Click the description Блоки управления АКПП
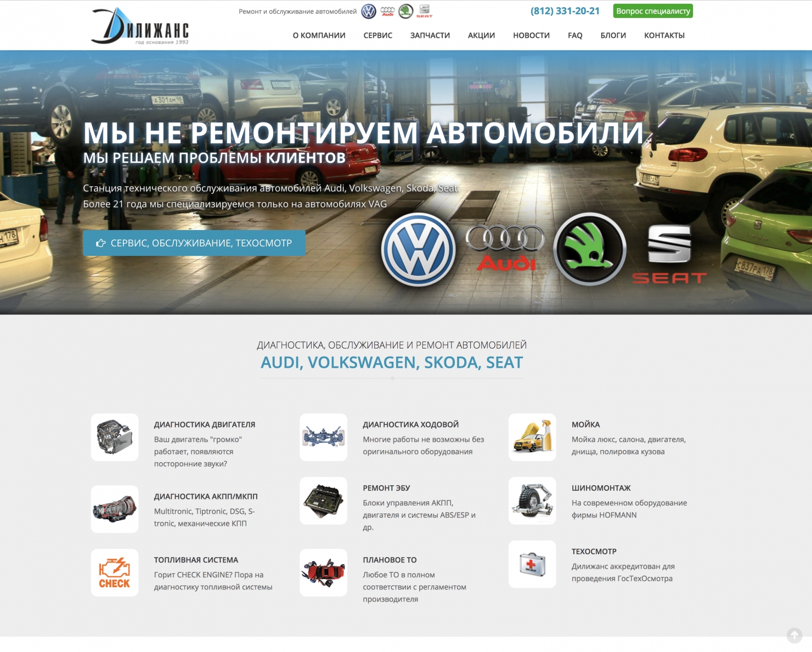The image size is (812, 652). [419, 515]
